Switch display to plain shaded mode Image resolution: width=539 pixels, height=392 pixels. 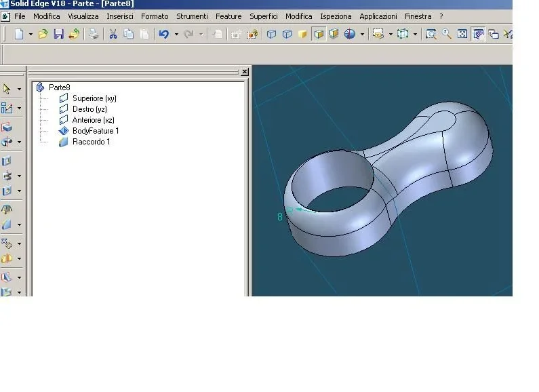(x=302, y=34)
